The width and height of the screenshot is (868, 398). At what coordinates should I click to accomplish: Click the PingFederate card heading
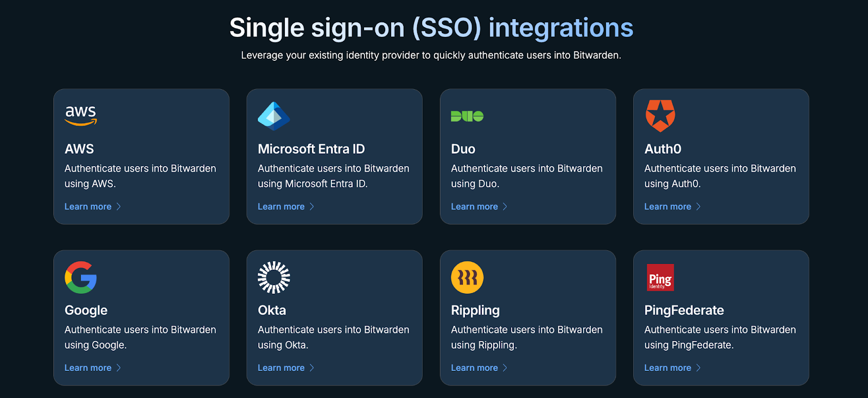[x=684, y=310]
